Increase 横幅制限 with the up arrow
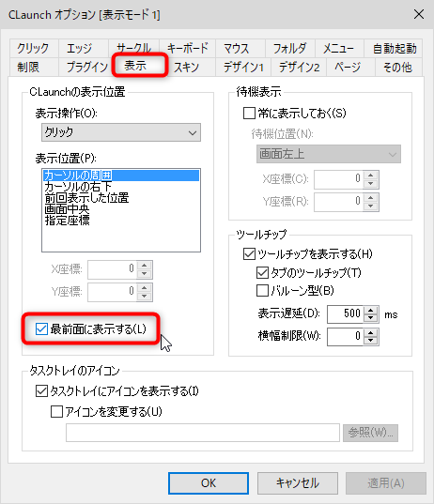 coord(371,332)
